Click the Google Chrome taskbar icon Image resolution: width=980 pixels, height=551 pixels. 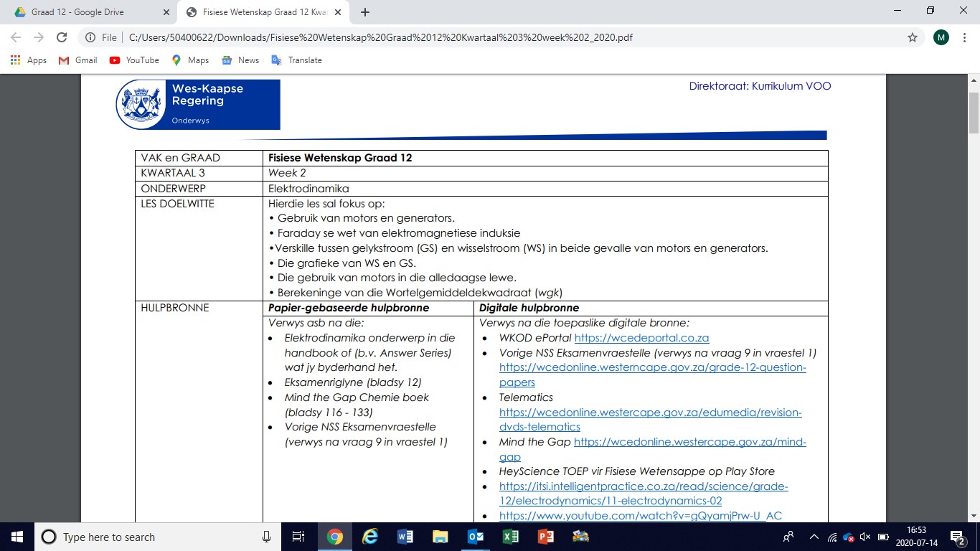tap(334, 537)
